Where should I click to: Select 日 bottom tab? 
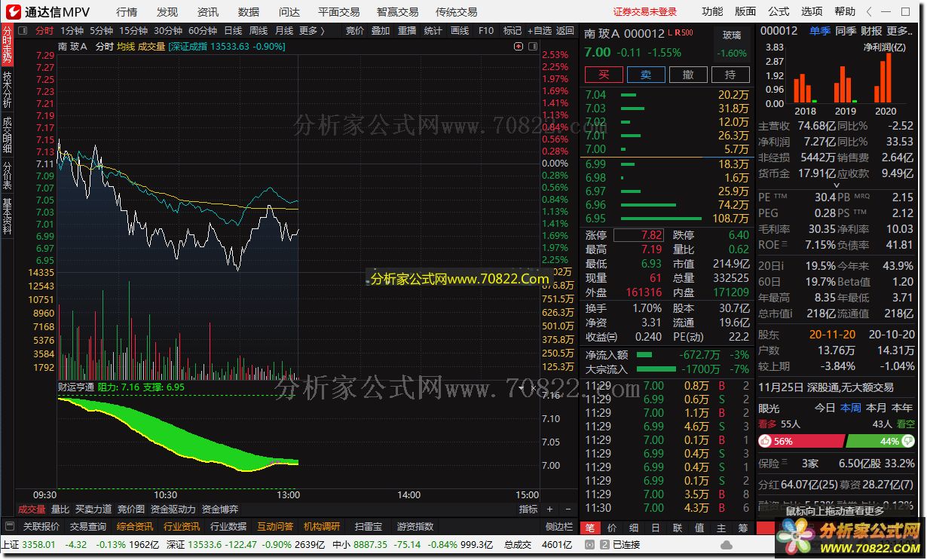click(656, 528)
